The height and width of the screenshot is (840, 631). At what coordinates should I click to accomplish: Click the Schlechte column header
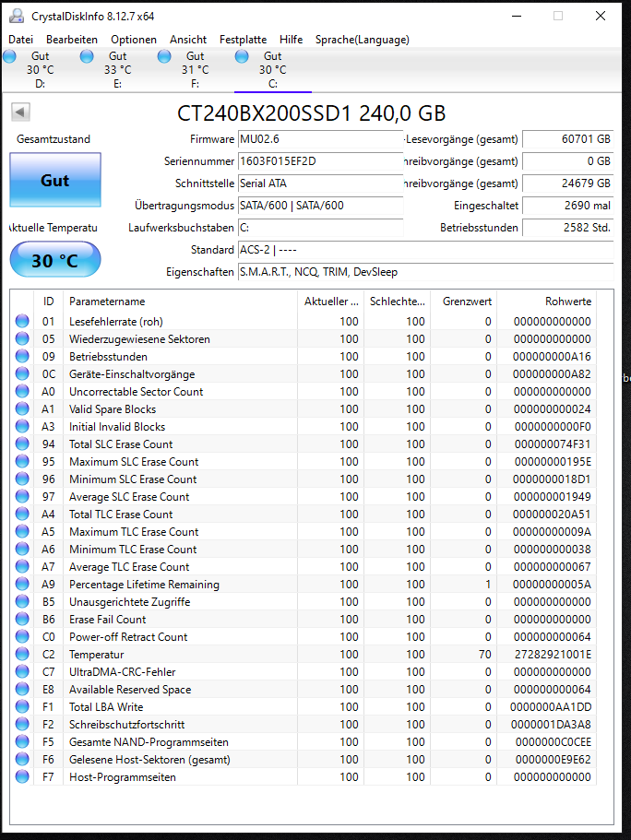pos(398,302)
